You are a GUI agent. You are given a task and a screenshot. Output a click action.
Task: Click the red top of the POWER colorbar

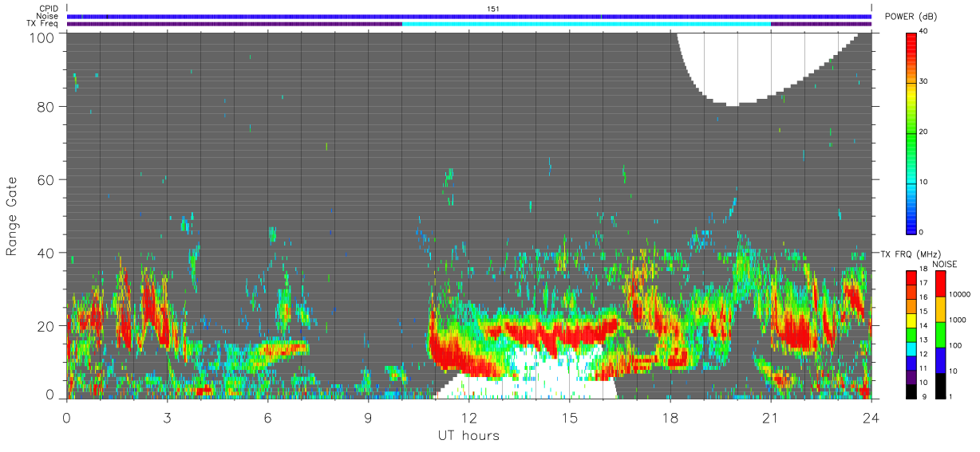(911, 41)
